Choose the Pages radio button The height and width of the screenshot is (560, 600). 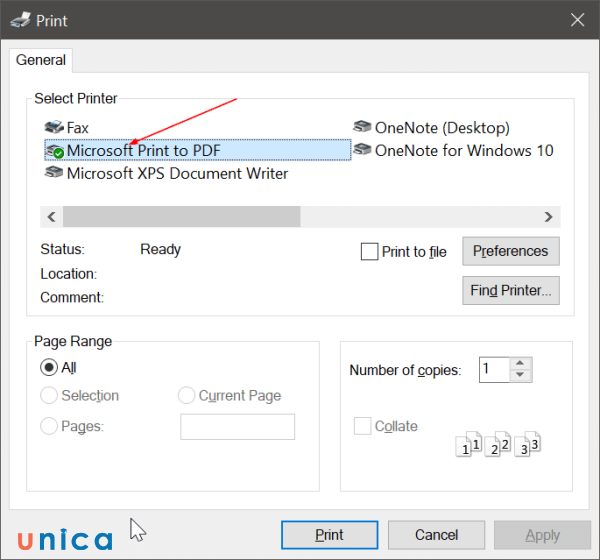pyautogui.click(x=48, y=426)
